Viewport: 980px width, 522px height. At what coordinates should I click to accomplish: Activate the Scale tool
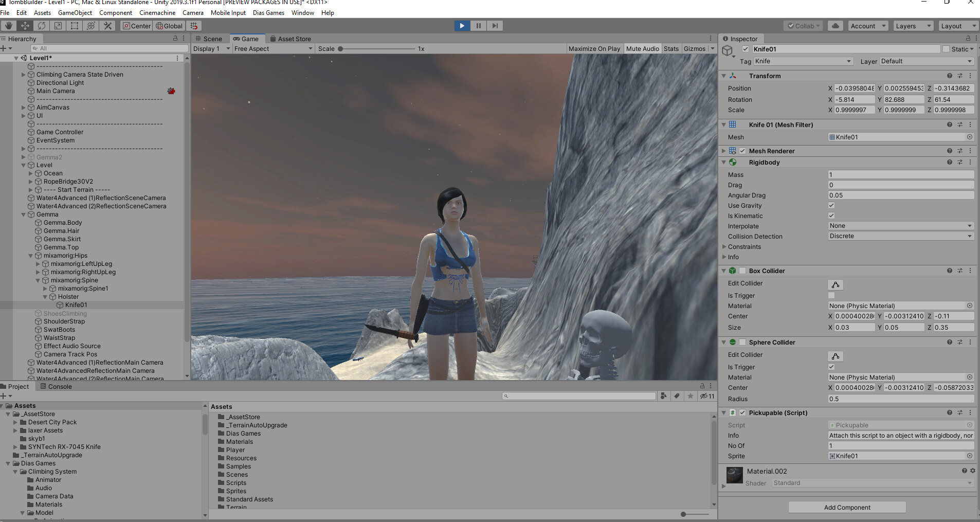click(58, 25)
